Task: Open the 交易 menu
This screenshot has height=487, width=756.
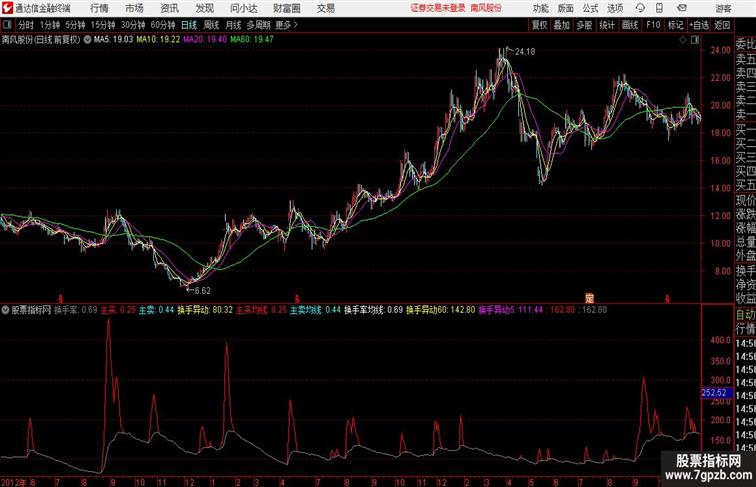Action: 325,8
